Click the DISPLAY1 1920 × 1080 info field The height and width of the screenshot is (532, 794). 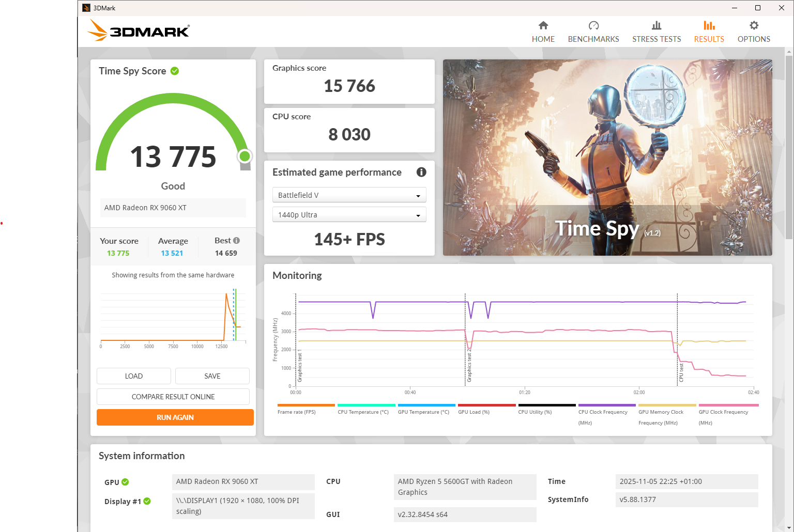tap(243, 506)
